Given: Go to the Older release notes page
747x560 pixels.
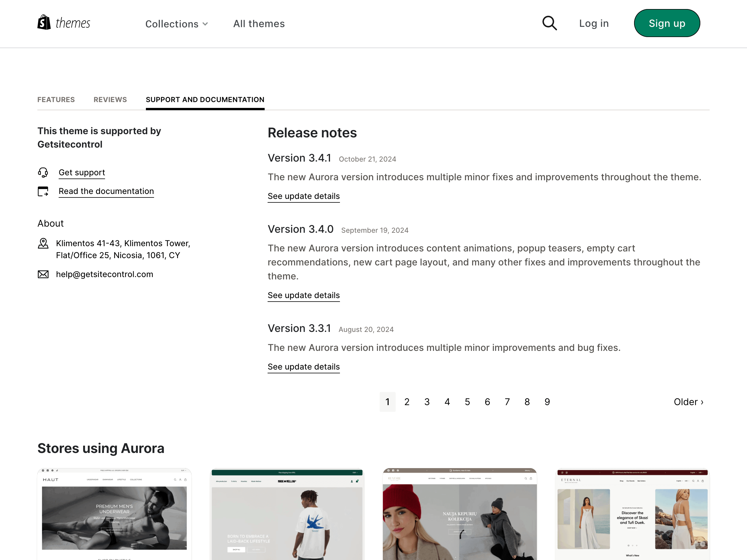Looking at the screenshot, I should 688,402.
